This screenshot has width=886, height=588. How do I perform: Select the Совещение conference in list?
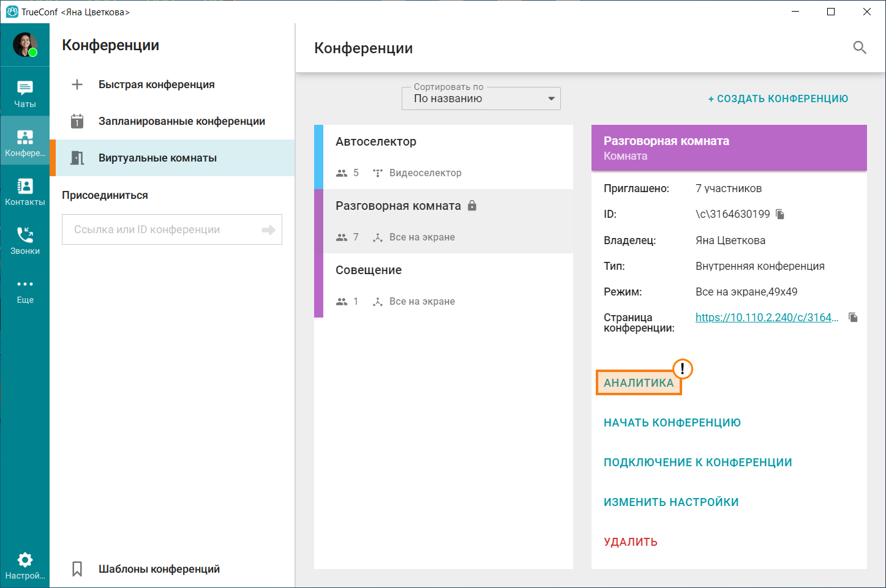click(x=443, y=285)
